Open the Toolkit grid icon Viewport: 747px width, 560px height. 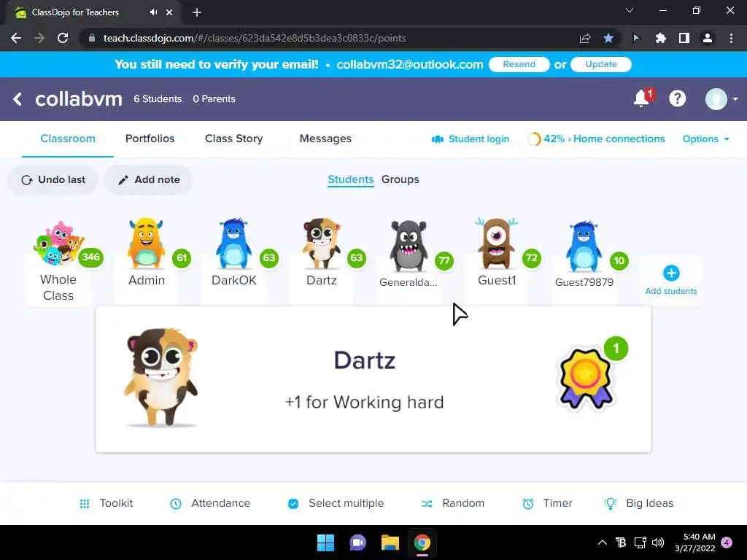point(85,503)
